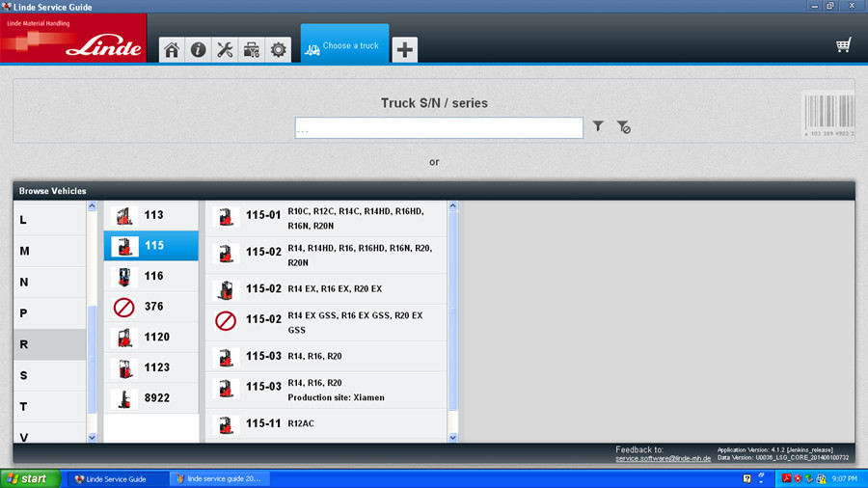Viewport: 868px width, 488px height.
Task: Click the truck icon for series 1120
Action: tap(124, 338)
